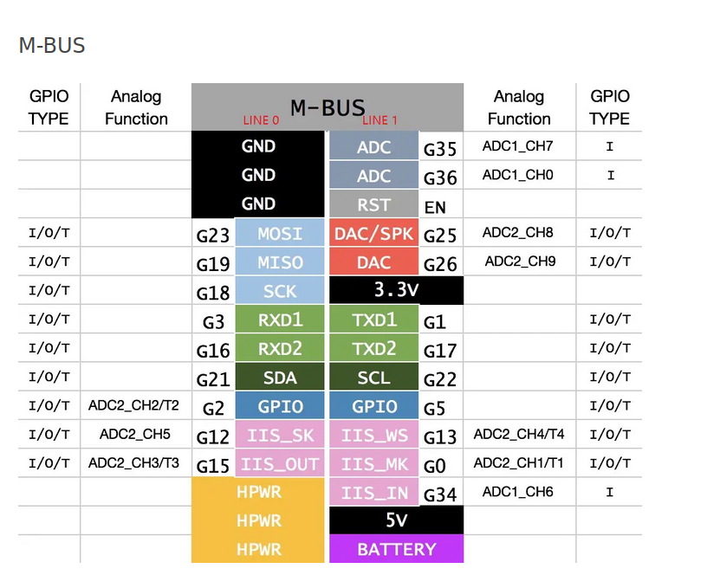This screenshot has height=588, width=720.
Task: Select the MISO pin cell
Action: (x=280, y=262)
